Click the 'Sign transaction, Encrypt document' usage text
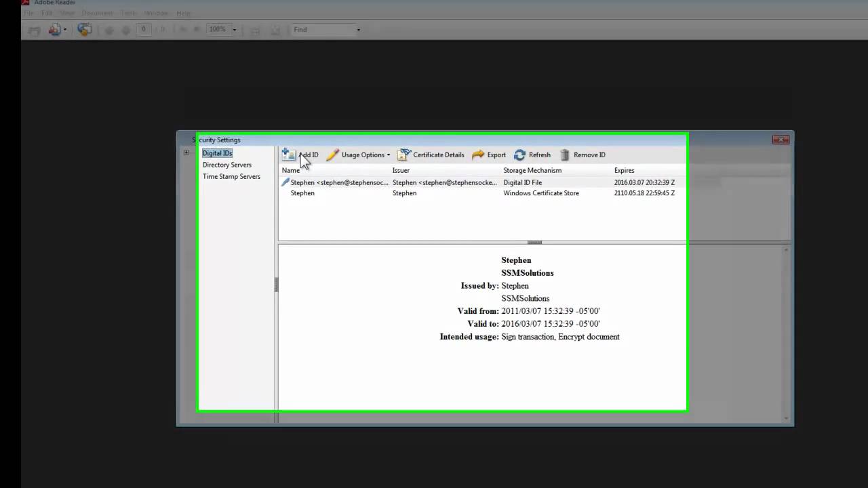868x488 pixels. [x=560, y=337]
